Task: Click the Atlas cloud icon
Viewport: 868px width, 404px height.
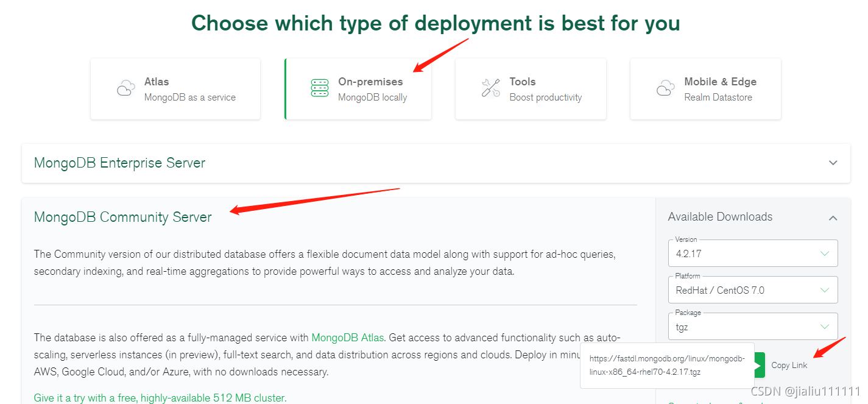Action: click(x=126, y=88)
